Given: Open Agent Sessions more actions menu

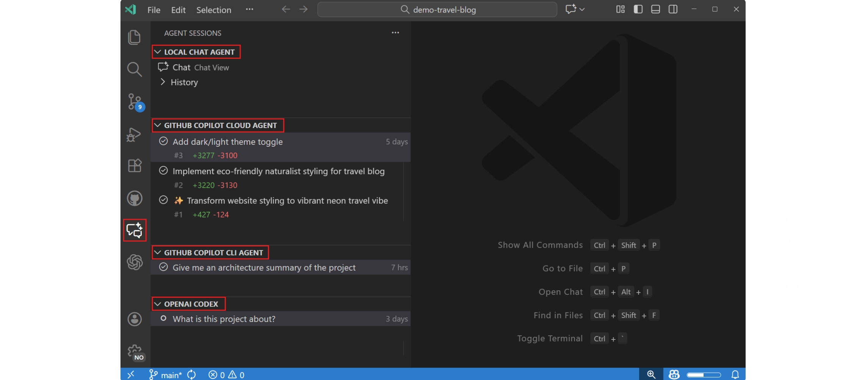Looking at the screenshot, I should pyautogui.click(x=395, y=33).
